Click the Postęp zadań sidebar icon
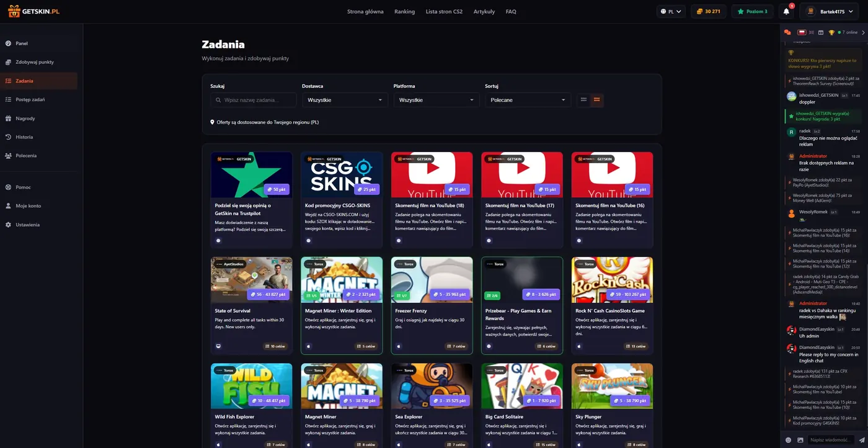Screen dimensions: 868x448 point(9,99)
